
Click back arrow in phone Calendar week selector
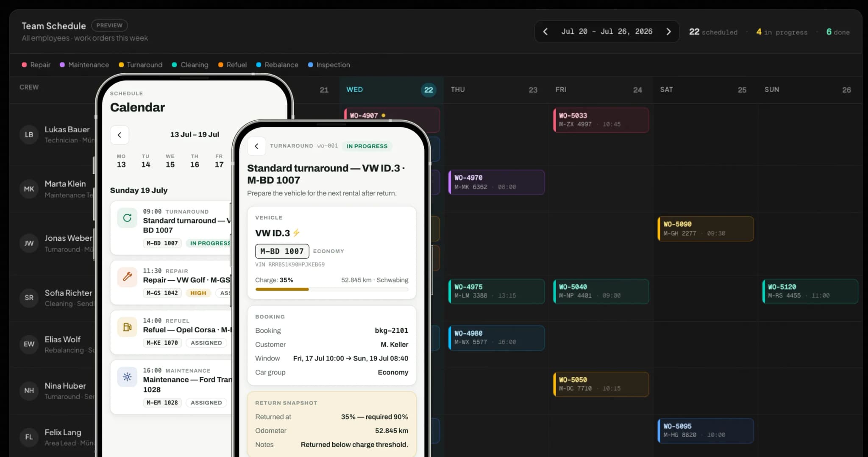pyautogui.click(x=120, y=135)
